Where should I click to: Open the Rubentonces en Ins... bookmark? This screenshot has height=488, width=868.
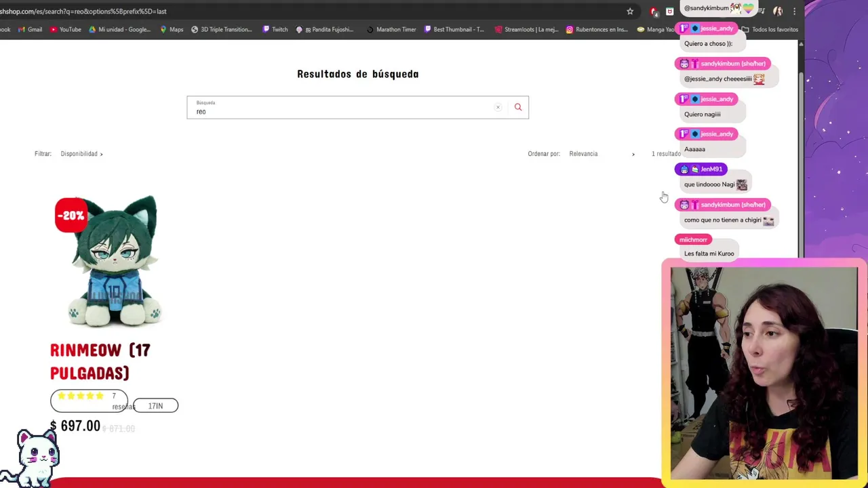pyautogui.click(x=596, y=29)
